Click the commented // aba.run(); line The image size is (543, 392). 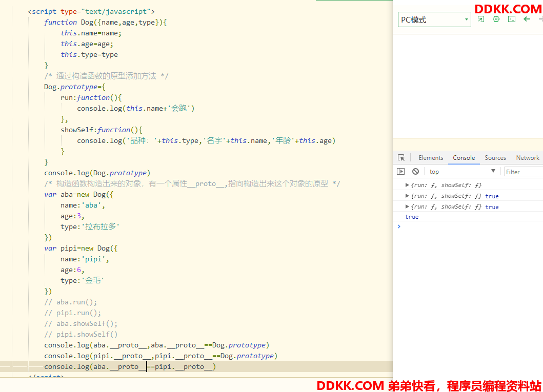71,302
